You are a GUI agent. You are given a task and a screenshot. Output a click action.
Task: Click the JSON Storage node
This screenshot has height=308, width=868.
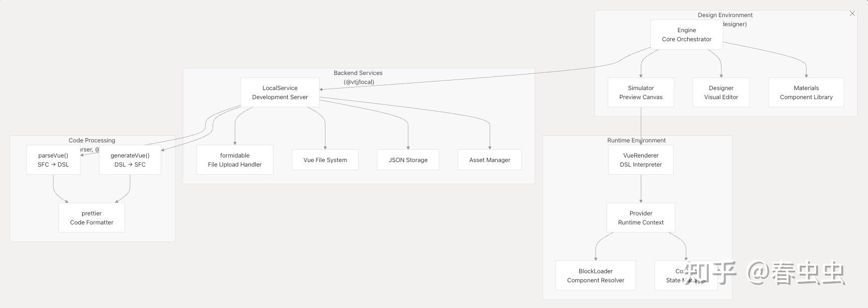click(408, 160)
